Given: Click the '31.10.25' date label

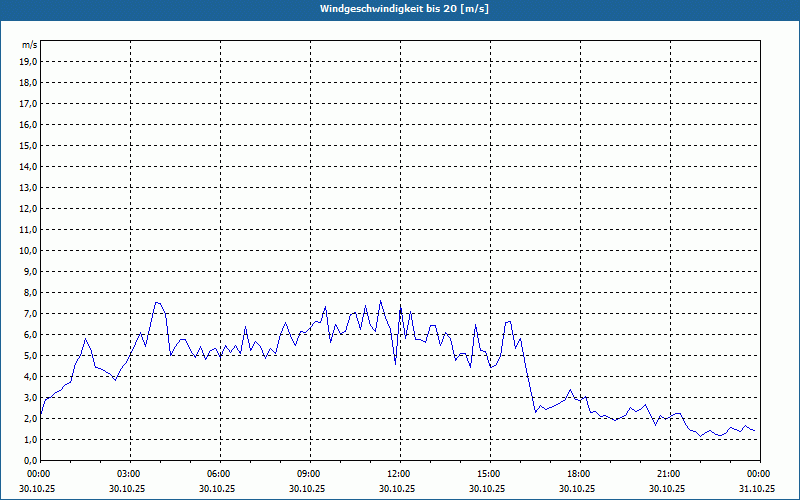Looking at the screenshot, I should [757, 488].
